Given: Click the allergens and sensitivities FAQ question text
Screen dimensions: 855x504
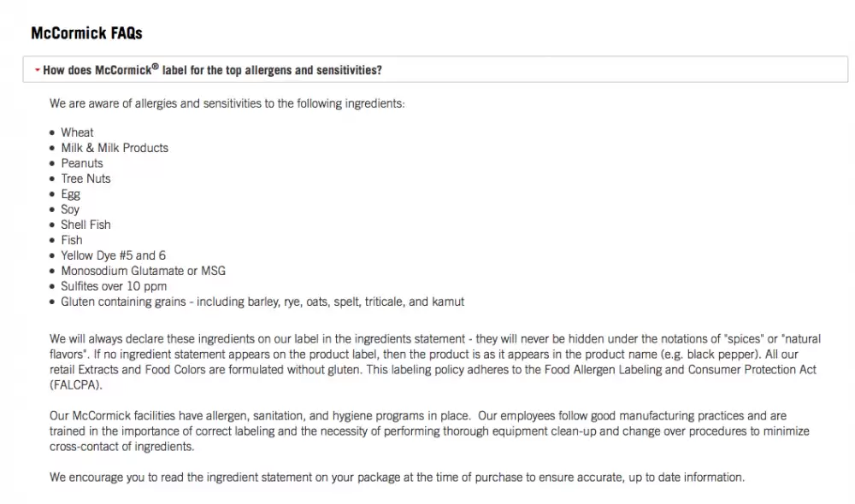Looking at the screenshot, I should 212,70.
